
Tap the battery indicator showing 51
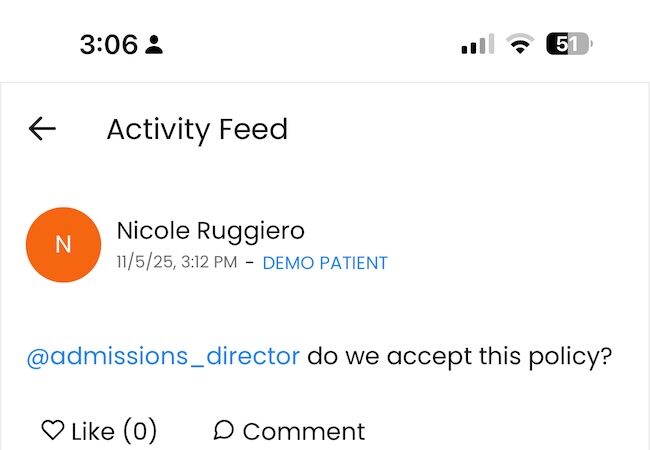tap(569, 45)
